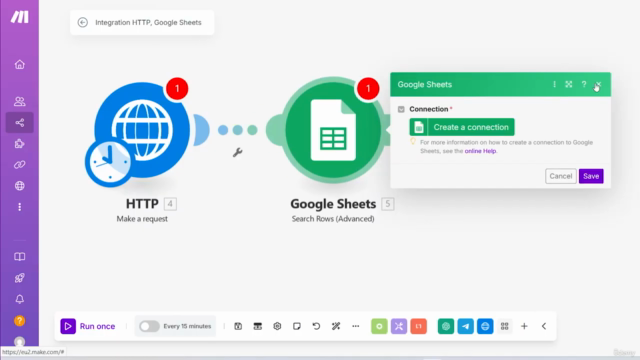This screenshot has height=360, width=640.
Task: Open Connections link icon in sidebar
Action: (20, 164)
